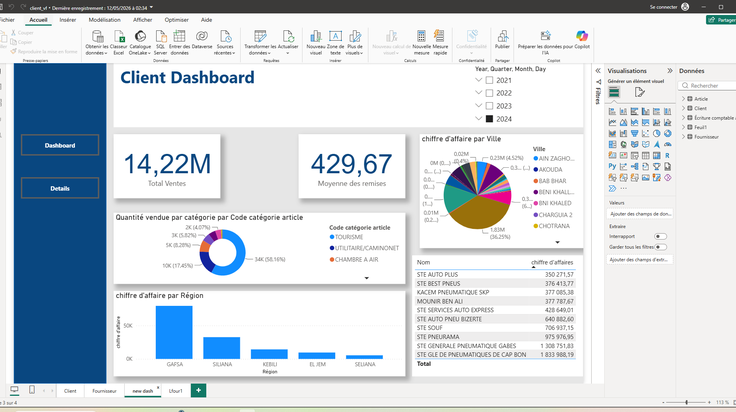Viewport: 736px width, 412px height.
Task: Check the 2021 year slicer box
Action: click(489, 80)
